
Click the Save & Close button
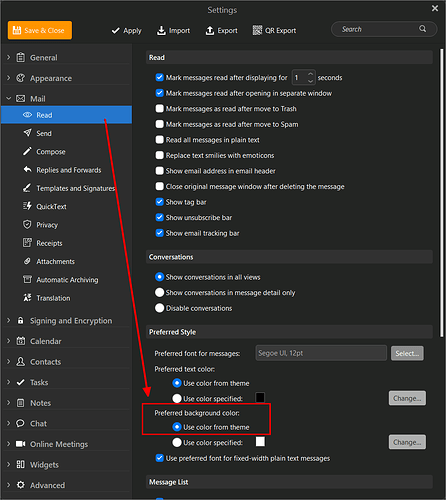[x=40, y=30]
